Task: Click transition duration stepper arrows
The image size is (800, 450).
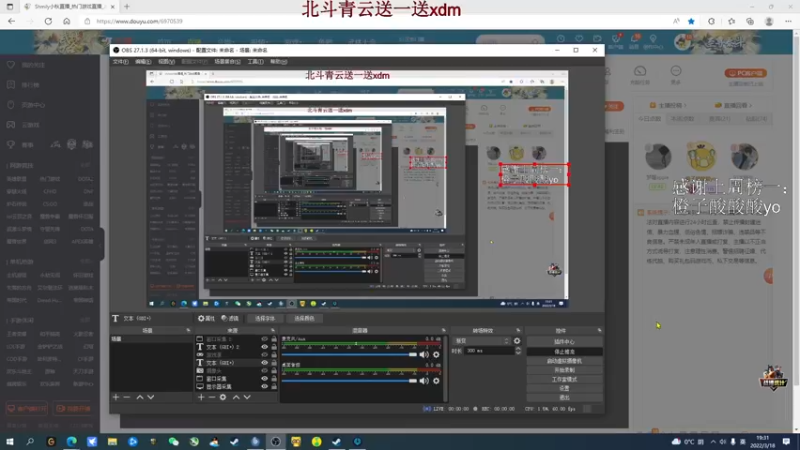Action: (x=518, y=351)
